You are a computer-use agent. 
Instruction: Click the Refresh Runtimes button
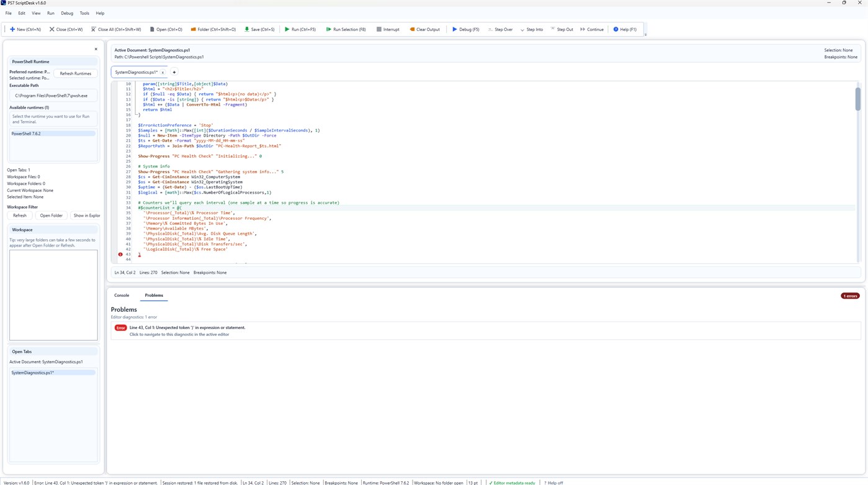[x=76, y=73]
